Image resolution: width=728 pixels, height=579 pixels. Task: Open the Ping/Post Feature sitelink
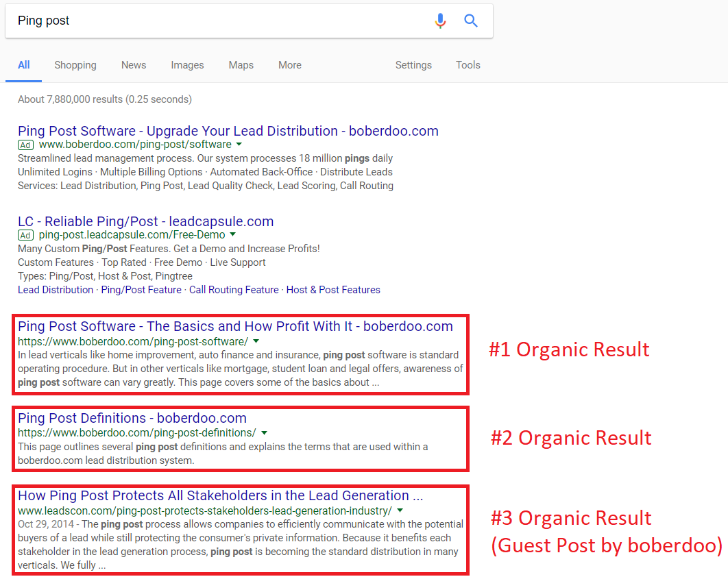[x=141, y=290]
